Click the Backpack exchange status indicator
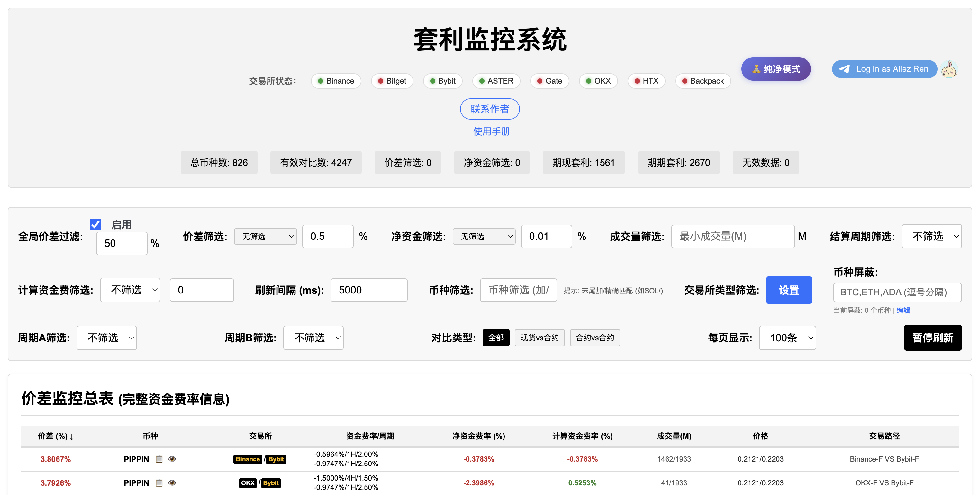This screenshot has width=980, height=495. pos(703,81)
